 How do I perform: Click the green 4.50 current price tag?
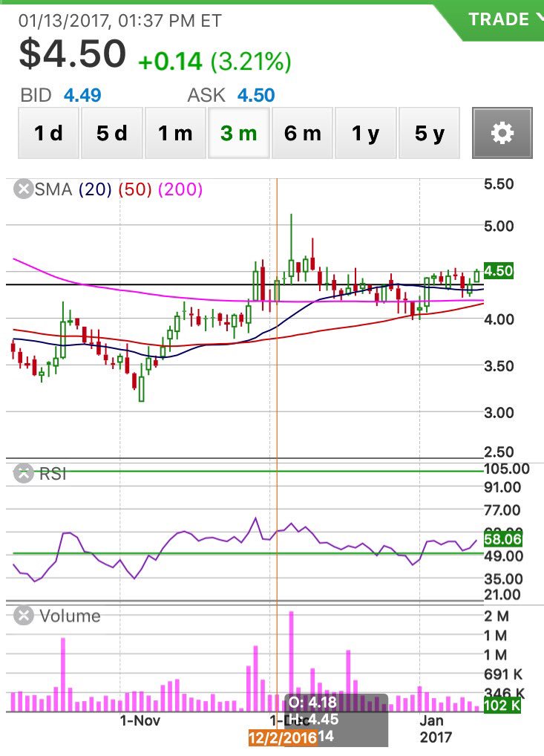tap(498, 270)
